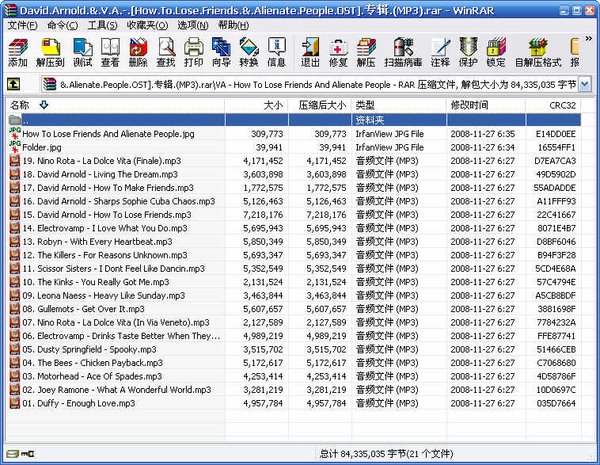Screen dimensions: 600x465
Task: Click the key icon in the status bar
Action: [x=28, y=454]
